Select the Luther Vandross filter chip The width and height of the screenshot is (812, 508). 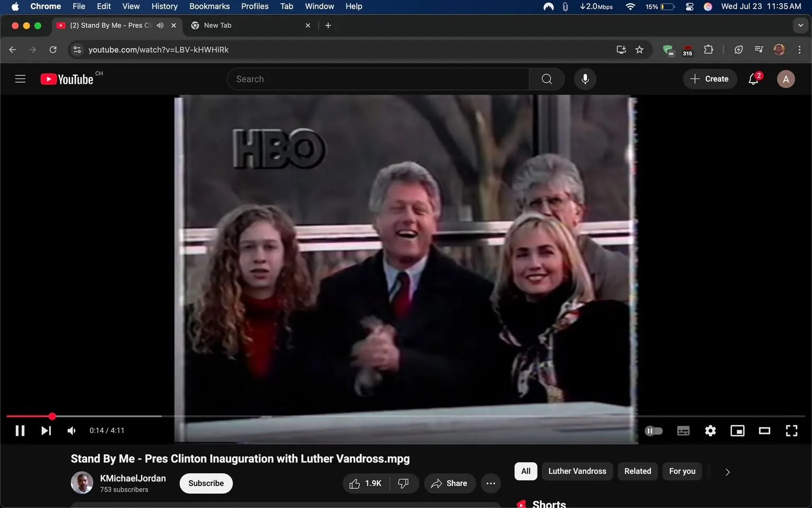[x=577, y=471]
